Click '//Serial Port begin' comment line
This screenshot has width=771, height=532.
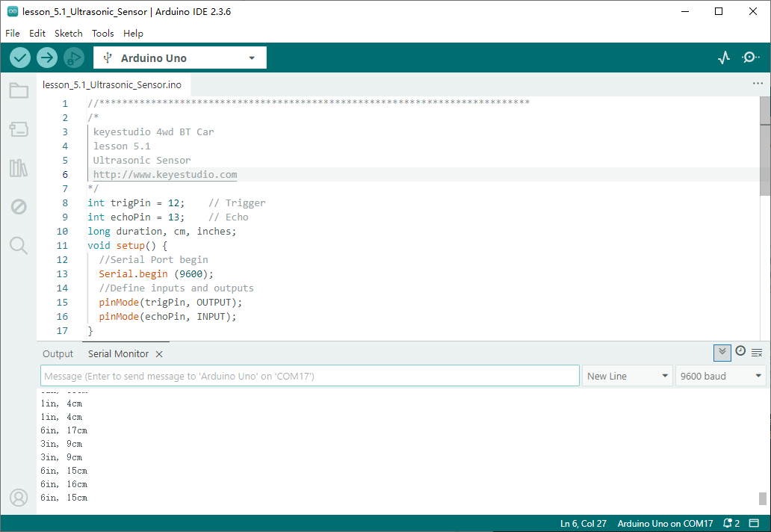click(153, 259)
